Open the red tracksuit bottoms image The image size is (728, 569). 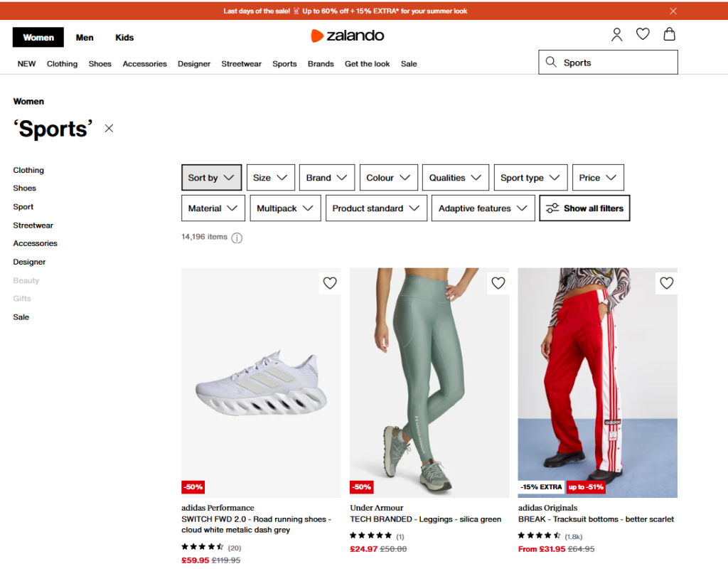click(597, 383)
